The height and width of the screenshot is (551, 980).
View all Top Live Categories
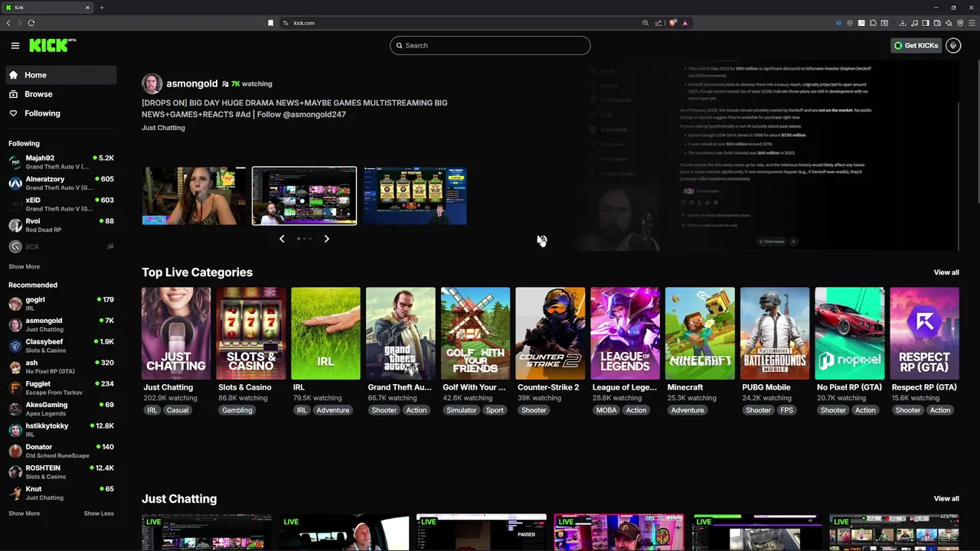[946, 272]
